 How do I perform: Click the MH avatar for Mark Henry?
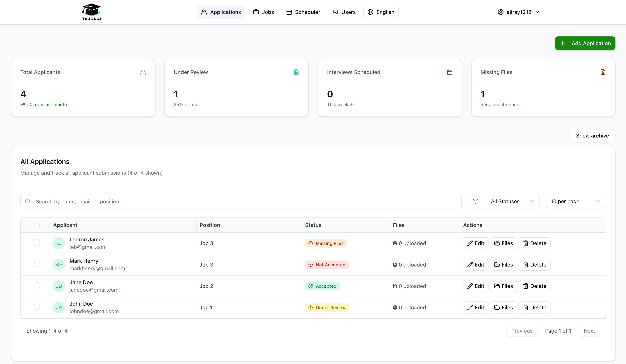point(59,264)
